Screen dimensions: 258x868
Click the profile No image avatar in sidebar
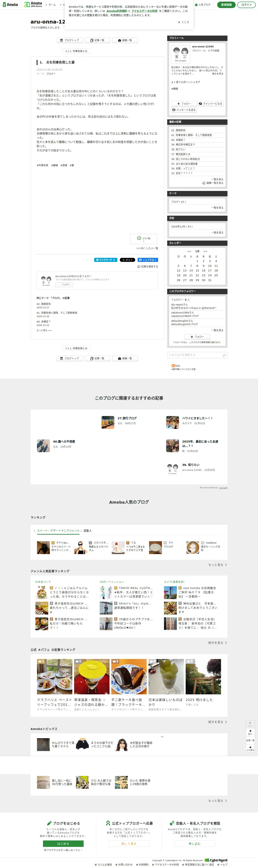click(180, 54)
